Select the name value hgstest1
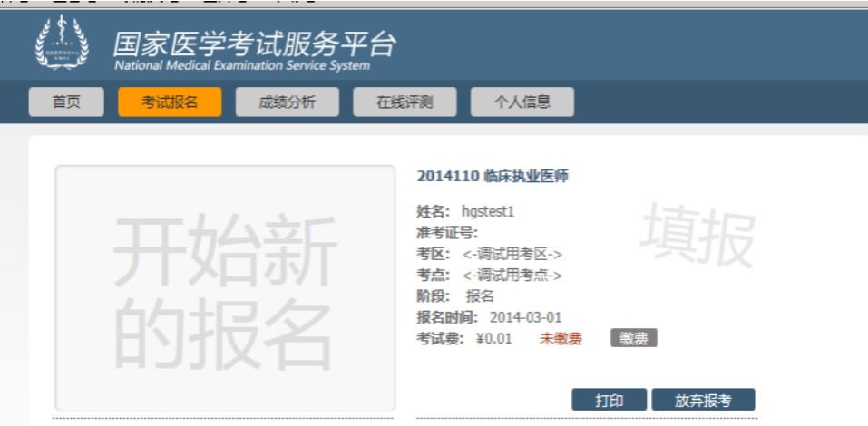The image size is (868, 426). [488, 211]
